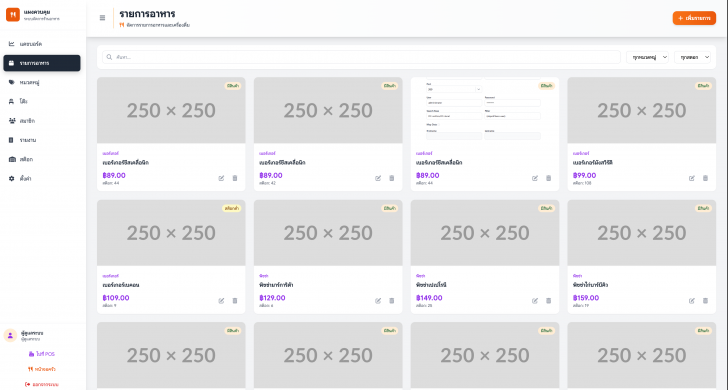The image size is (728, 390).
Task: Delete the ฿129.00 pizza item
Action: point(391,301)
